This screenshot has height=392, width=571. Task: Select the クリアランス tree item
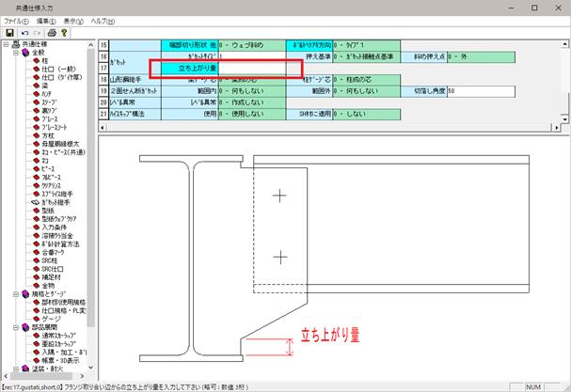click(x=52, y=185)
